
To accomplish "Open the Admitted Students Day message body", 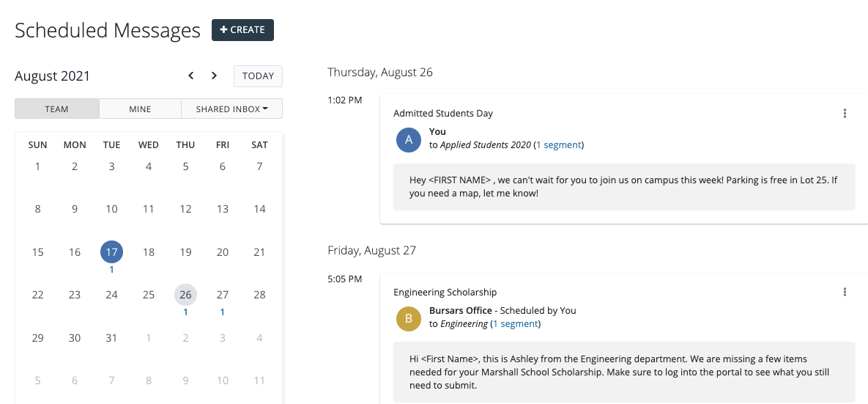I will (624, 186).
